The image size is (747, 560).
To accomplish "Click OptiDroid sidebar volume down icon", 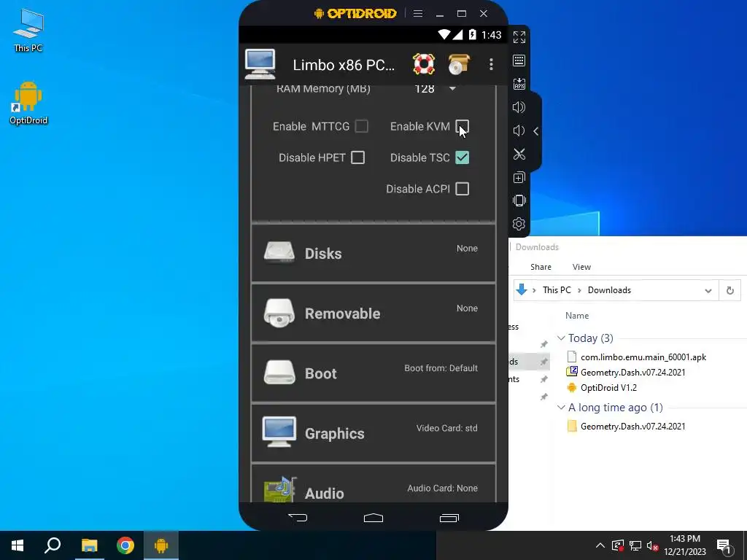I will (519, 131).
